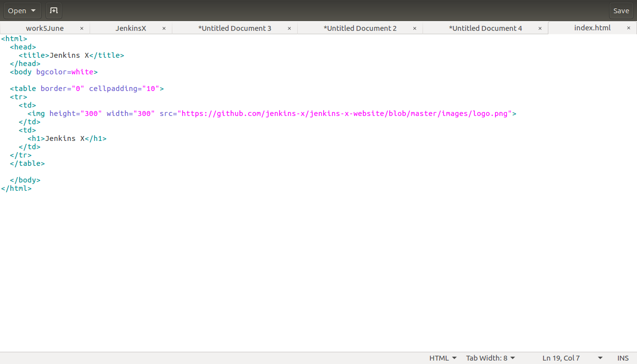Click the opening <html> tag line
The width and height of the screenshot is (637, 364).
point(14,39)
